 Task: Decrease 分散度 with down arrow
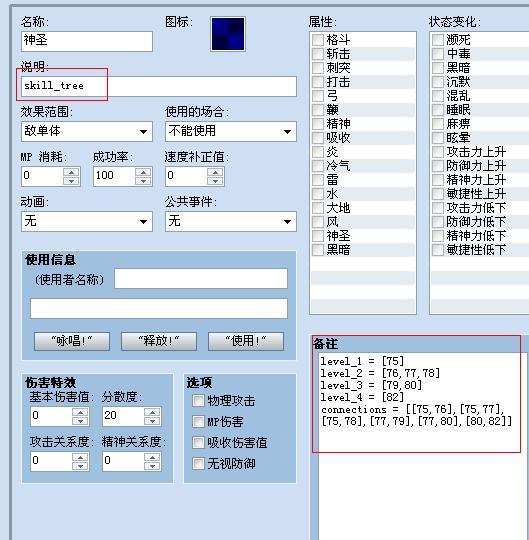(152, 421)
